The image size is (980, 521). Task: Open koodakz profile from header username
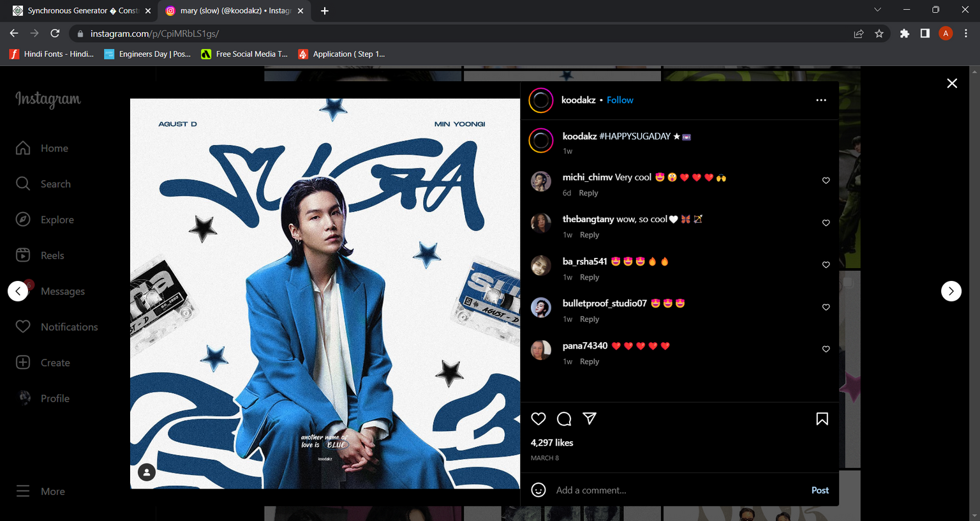[578, 100]
